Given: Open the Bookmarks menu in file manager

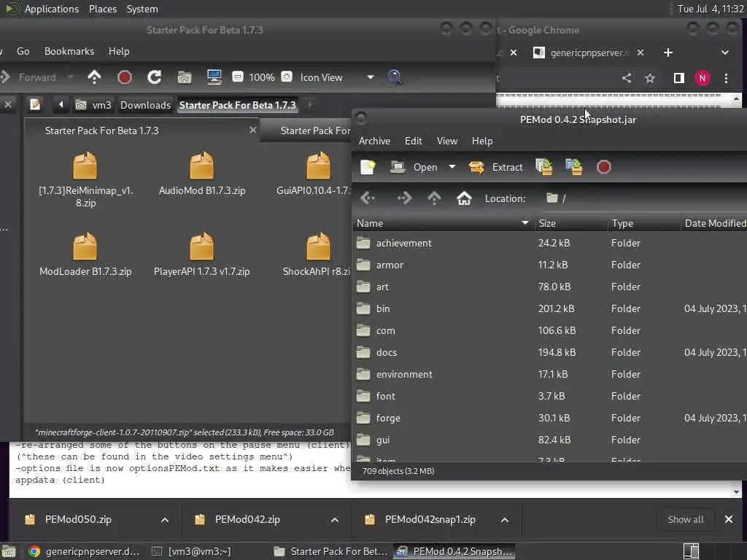Looking at the screenshot, I should click(x=69, y=52).
